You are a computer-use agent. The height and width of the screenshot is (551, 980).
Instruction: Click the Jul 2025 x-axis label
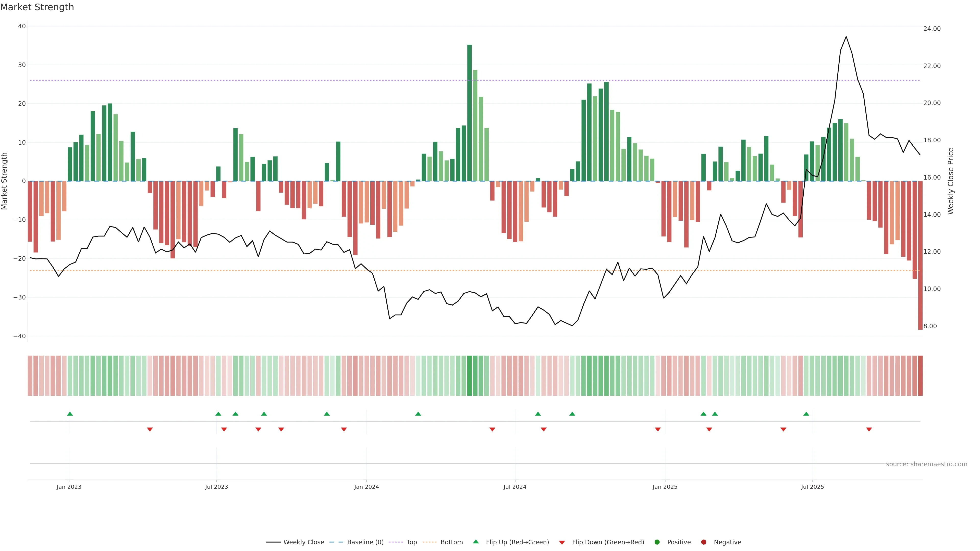812,487
